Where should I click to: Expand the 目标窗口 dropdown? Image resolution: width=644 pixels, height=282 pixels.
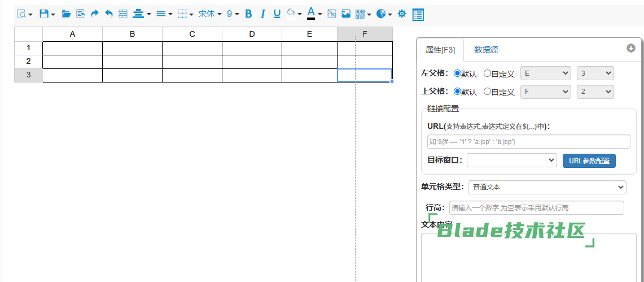pos(511,160)
